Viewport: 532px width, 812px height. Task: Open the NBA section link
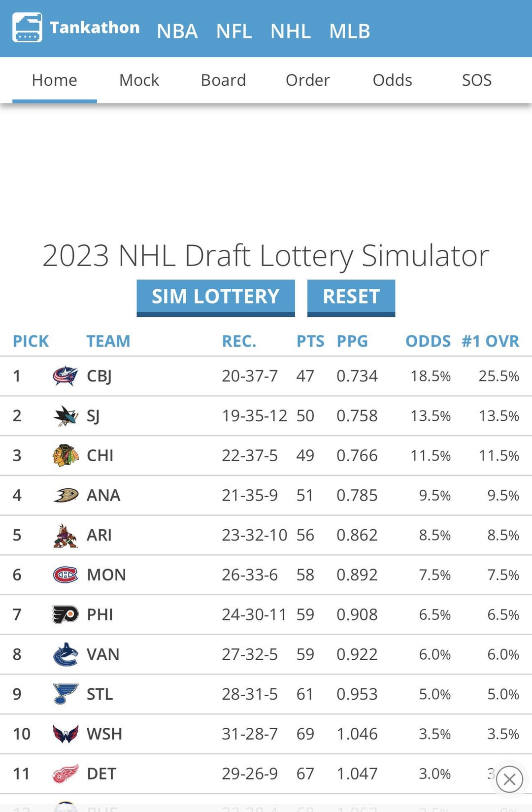pyautogui.click(x=177, y=31)
